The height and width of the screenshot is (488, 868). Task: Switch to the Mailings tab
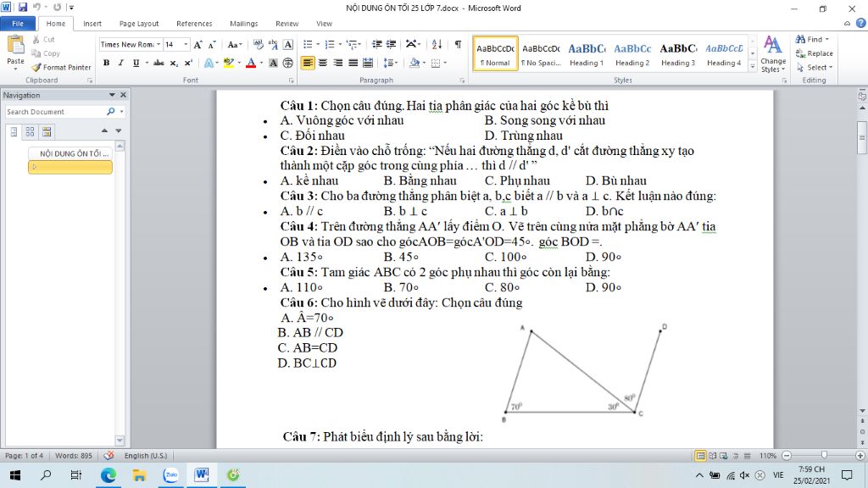point(243,23)
